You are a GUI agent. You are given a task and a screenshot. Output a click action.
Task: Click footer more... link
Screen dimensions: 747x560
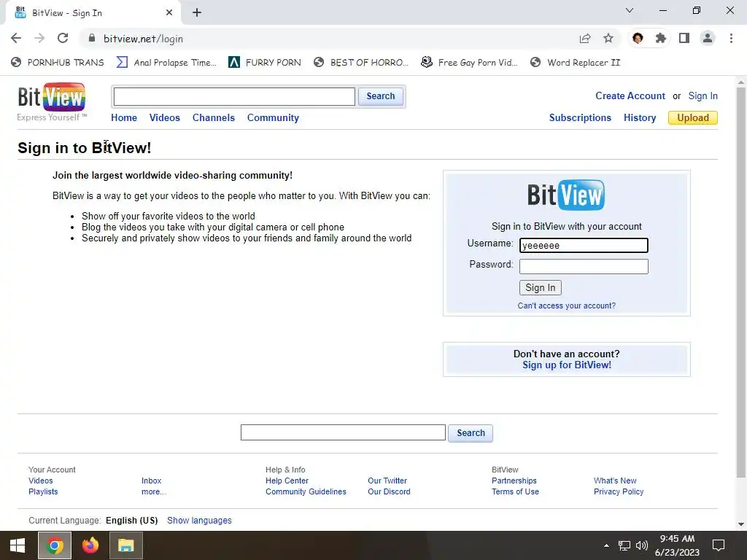pos(154,491)
